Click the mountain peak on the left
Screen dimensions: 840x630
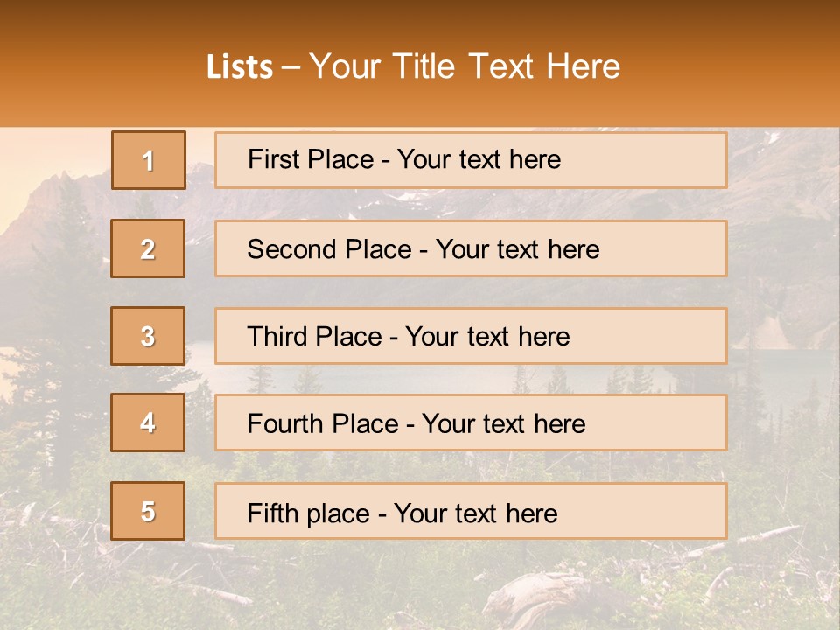tap(63, 178)
